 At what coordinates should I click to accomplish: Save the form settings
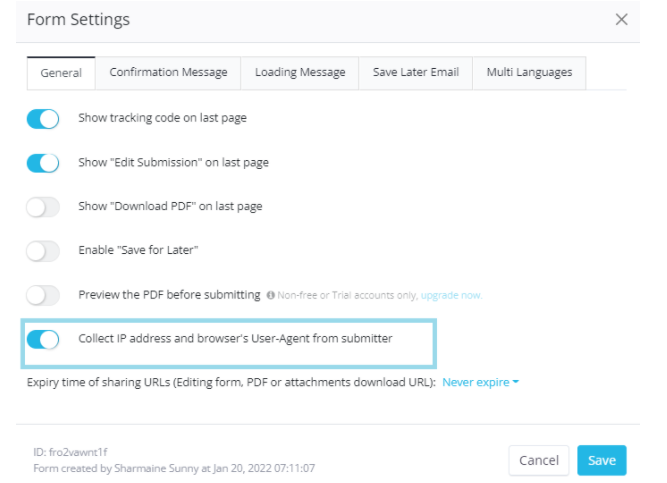click(x=601, y=460)
